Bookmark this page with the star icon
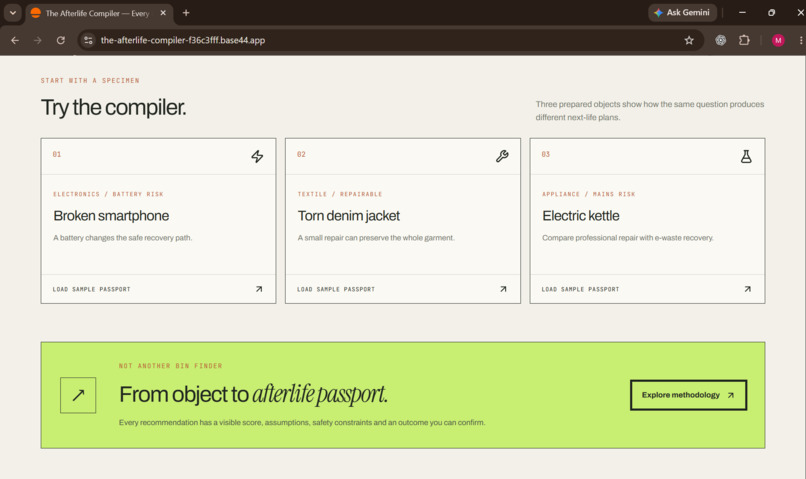Viewport: 806px width, 479px height. pyautogui.click(x=689, y=40)
